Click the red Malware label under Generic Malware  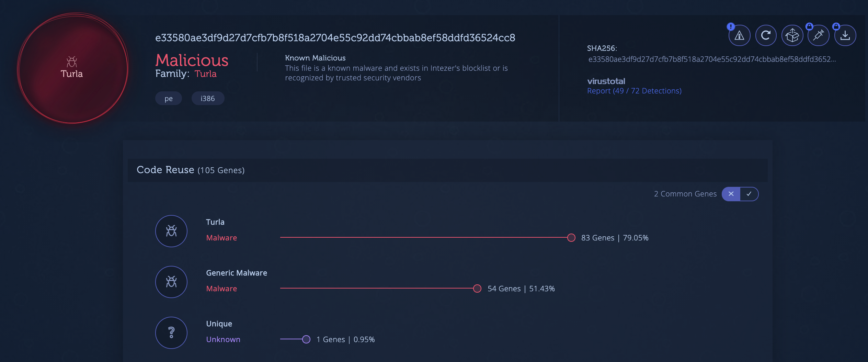point(221,289)
